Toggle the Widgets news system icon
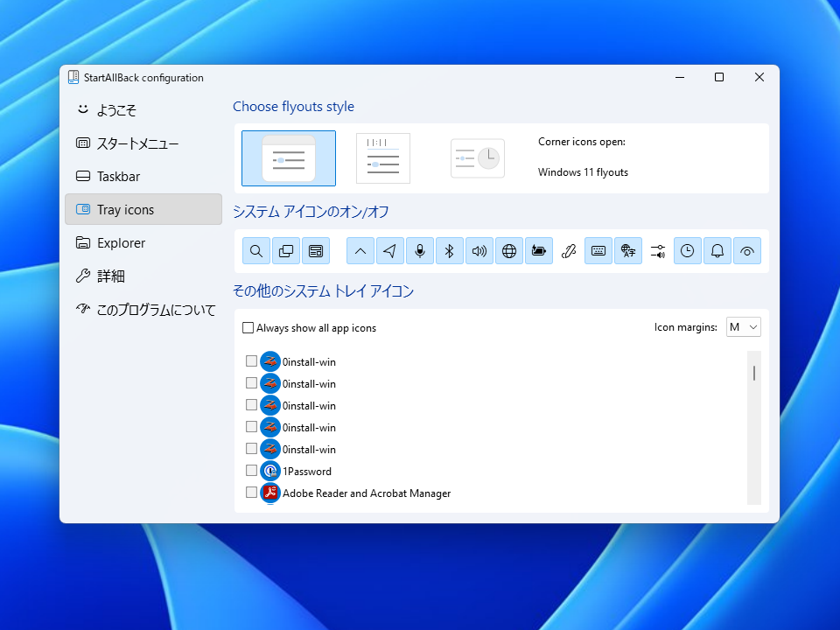This screenshot has height=630, width=840. [x=316, y=251]
